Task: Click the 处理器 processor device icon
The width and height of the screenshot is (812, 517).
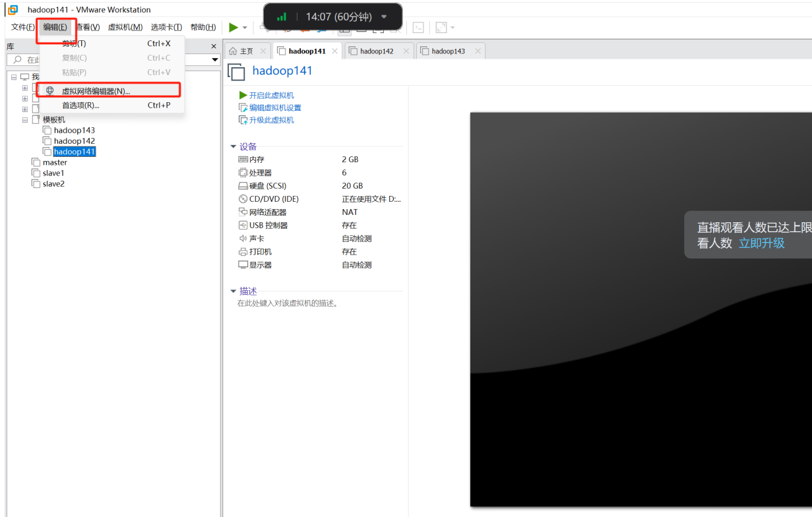Action: (243, 173)
